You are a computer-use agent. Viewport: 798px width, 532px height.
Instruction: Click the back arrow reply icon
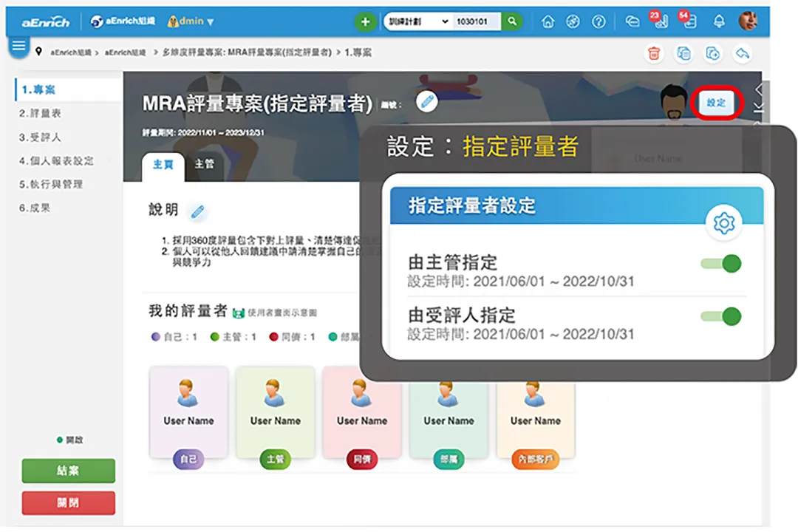(742, 53)
